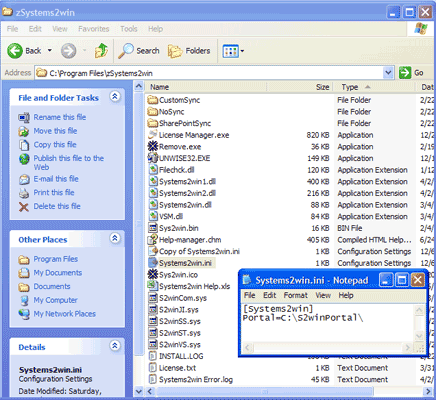Select the S2winCom.sys icon
436x400 pixels.
(x=153, y=298)
